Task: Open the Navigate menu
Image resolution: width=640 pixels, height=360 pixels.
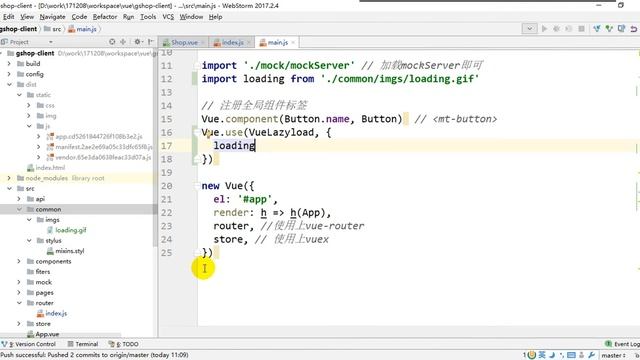Action: click(x=52, y=17)
